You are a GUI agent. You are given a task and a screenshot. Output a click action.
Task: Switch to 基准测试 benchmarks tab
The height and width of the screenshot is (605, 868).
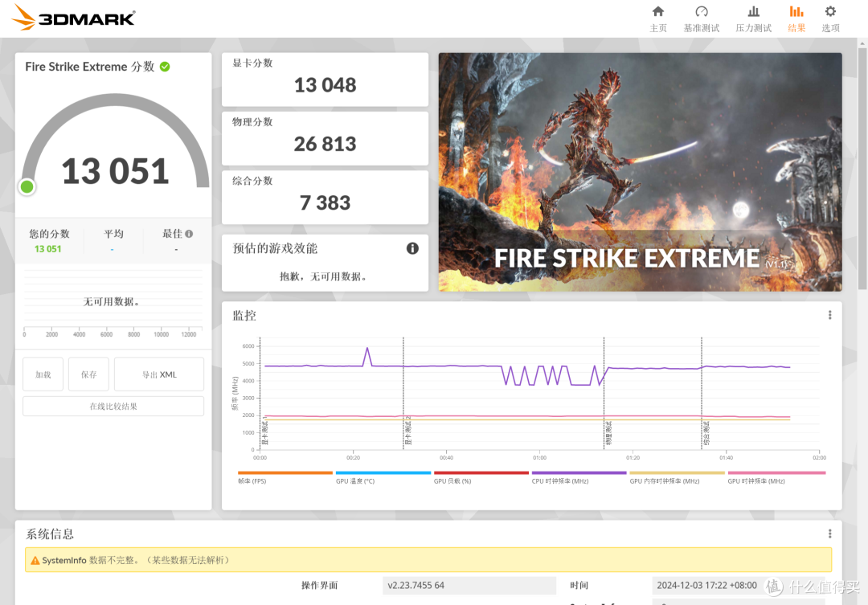click(x=702, y=18)
